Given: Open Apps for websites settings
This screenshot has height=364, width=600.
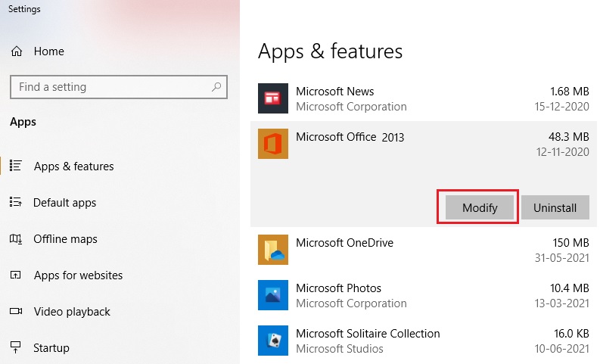Looking at the screenshot, I should (x=78, y=275).
